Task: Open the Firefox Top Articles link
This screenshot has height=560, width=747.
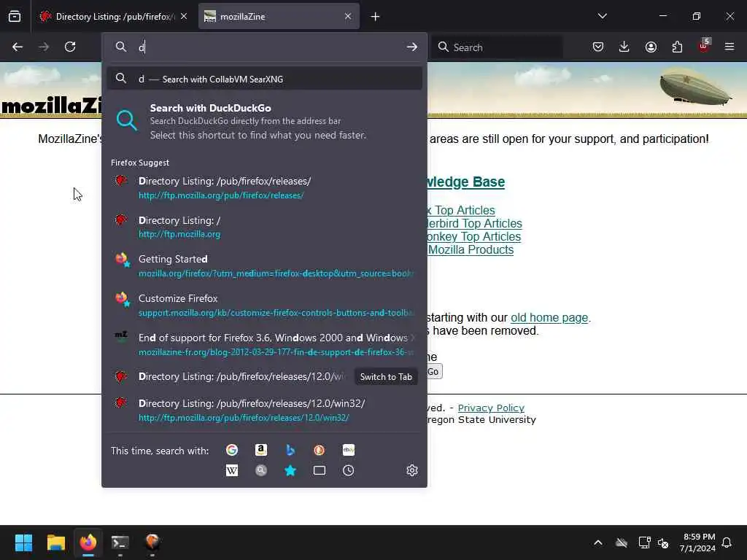Action: 461,210
